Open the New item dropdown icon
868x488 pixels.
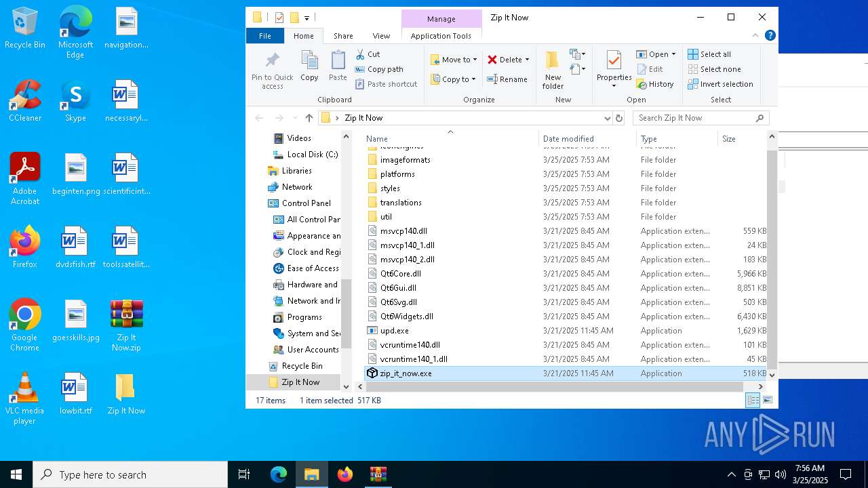578,54
